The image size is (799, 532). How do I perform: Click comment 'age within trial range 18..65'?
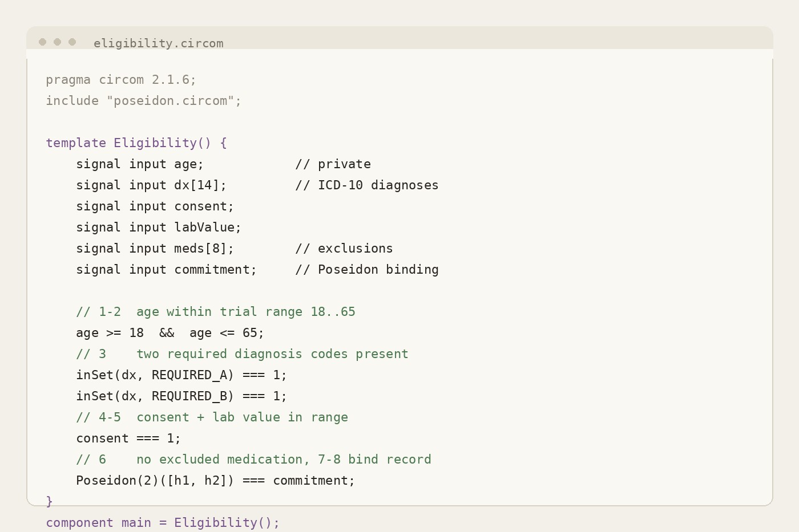(x=216, y=312)
